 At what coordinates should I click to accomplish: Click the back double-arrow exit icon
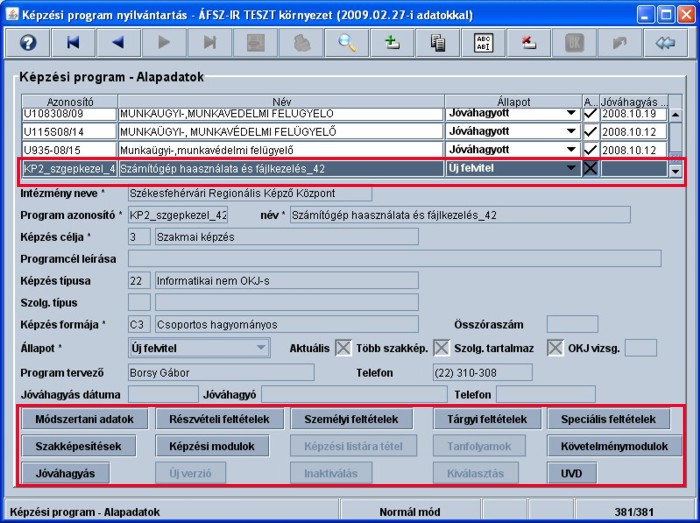666,43
